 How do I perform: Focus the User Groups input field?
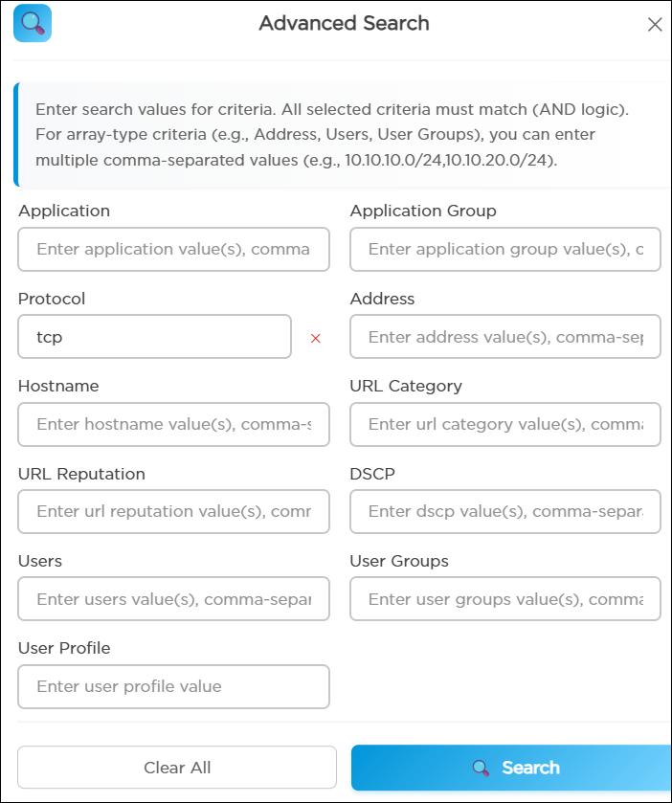pos(505,599)
